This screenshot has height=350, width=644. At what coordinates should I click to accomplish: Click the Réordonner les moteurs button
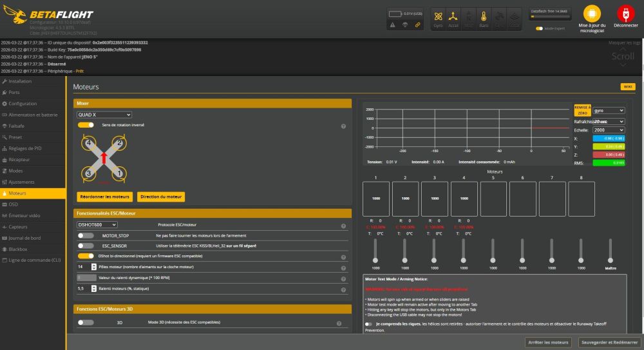click(104, 197)
